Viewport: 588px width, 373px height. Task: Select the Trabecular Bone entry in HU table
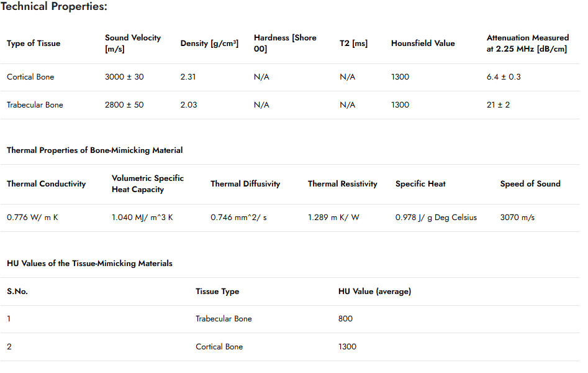click(x=224, y=319)
